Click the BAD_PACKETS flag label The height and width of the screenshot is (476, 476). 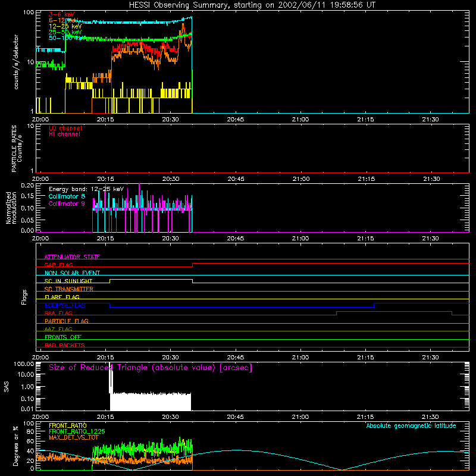65,345
